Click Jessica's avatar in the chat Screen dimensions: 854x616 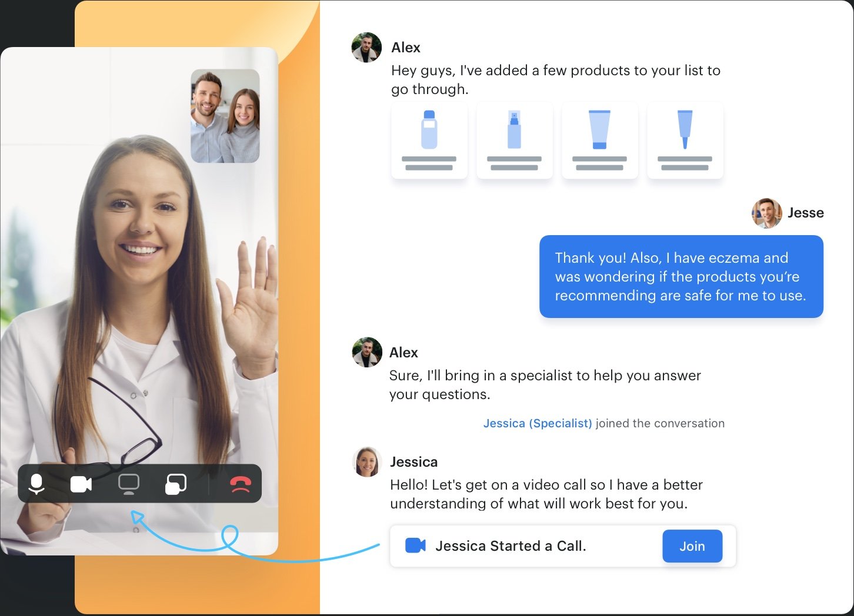click(x=367, y=462)
